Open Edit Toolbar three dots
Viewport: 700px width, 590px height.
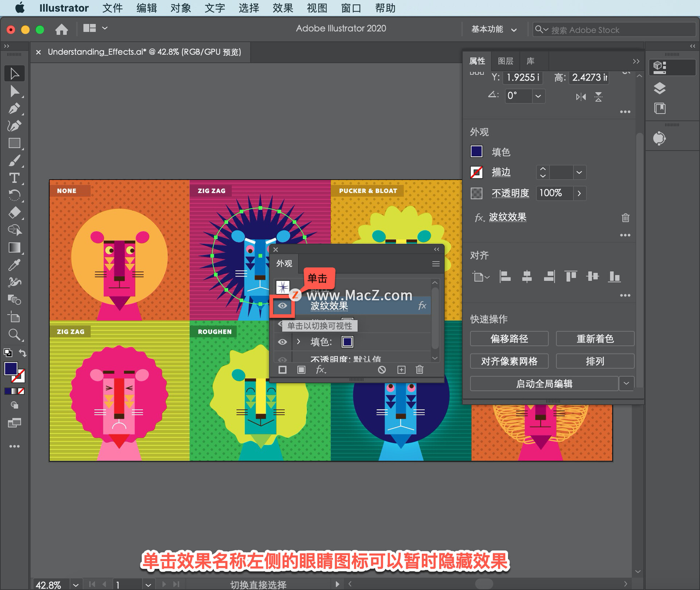(15, 446)
